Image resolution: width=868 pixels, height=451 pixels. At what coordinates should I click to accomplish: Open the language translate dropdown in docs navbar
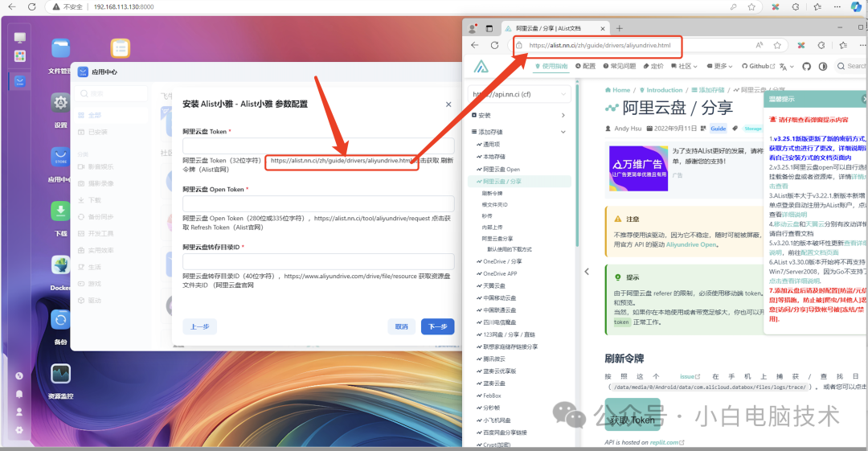tap(786, 67)
